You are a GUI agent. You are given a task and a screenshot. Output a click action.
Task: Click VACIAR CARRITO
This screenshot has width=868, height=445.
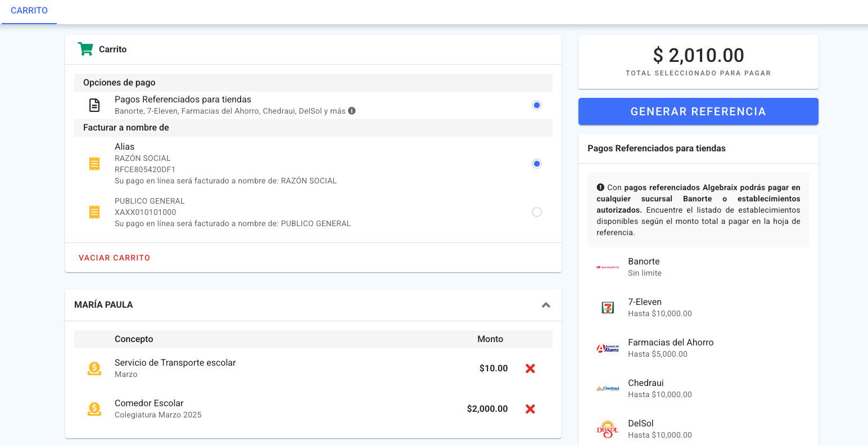pyautogui.click(x=115, y=258)
